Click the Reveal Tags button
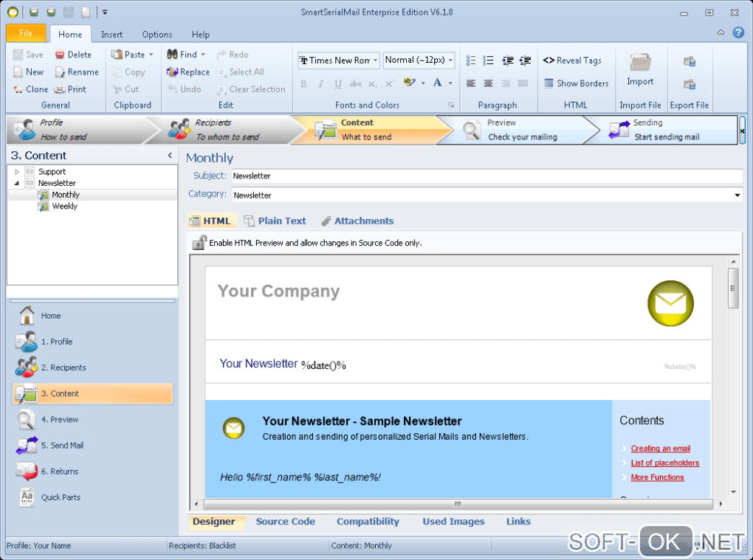 coord(572,61)
